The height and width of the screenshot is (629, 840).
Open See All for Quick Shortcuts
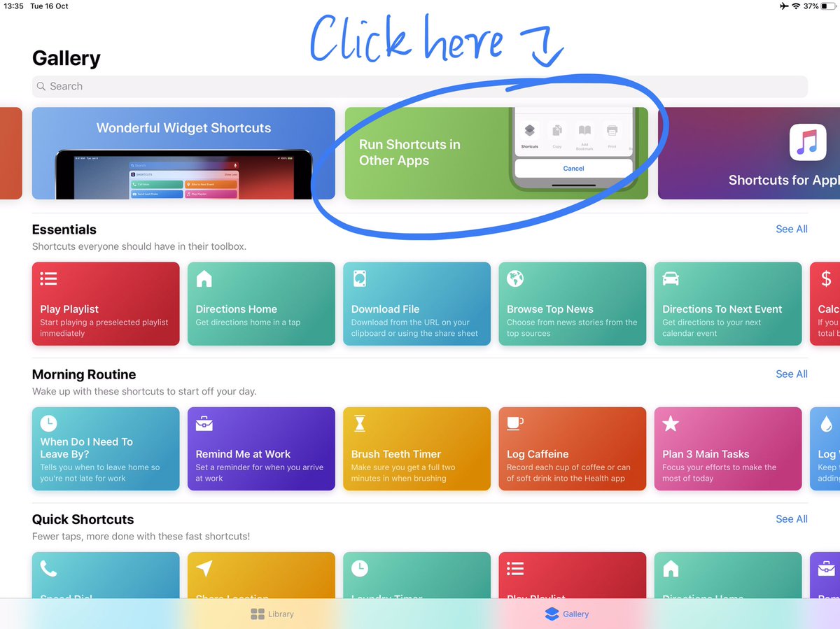(x=792, y=518)
